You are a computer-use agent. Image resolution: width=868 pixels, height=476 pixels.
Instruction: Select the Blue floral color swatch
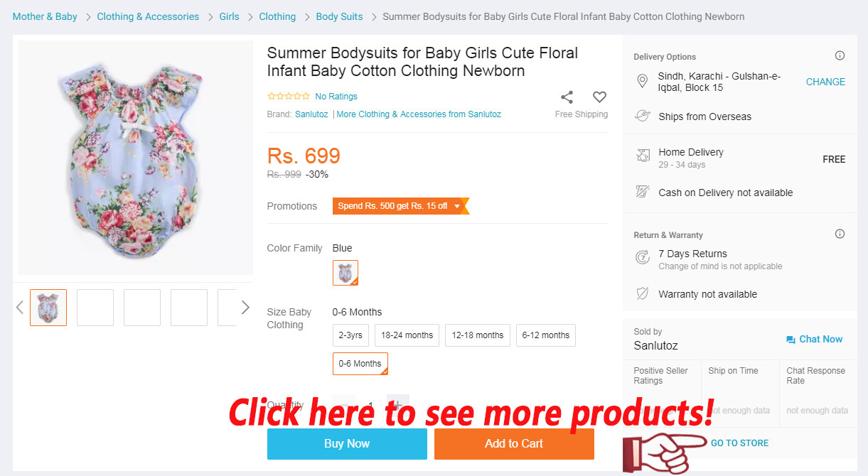[x=345, y=273]
